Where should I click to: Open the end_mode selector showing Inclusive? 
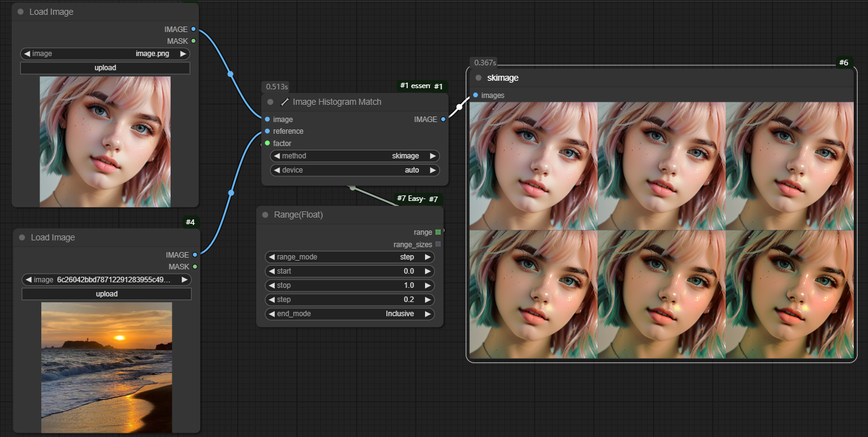pos(349,314)
